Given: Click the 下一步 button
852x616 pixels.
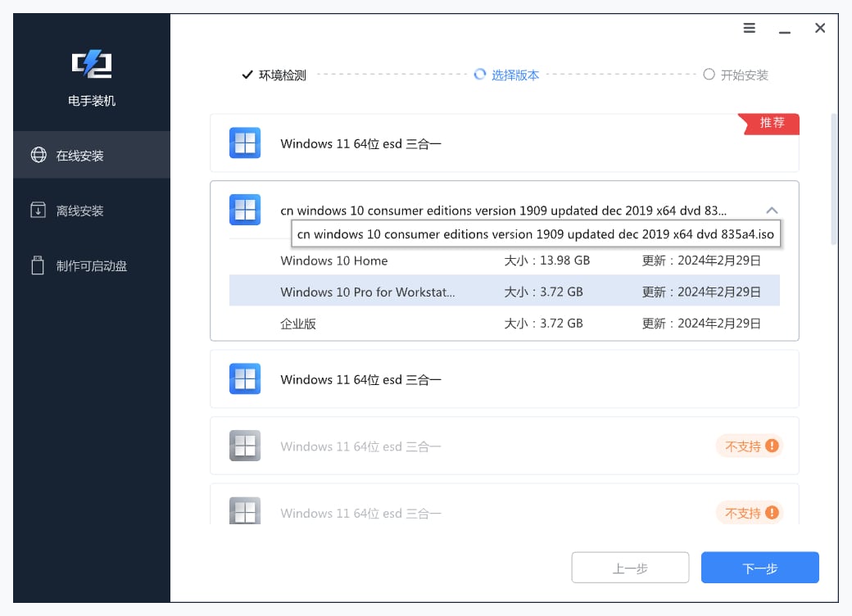Looking at the screenshot, I should [759, 568].
